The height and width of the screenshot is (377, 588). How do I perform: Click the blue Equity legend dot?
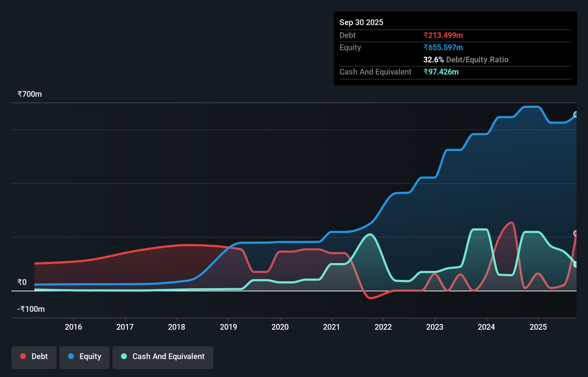pyautogui.click(x=71, y=357)
